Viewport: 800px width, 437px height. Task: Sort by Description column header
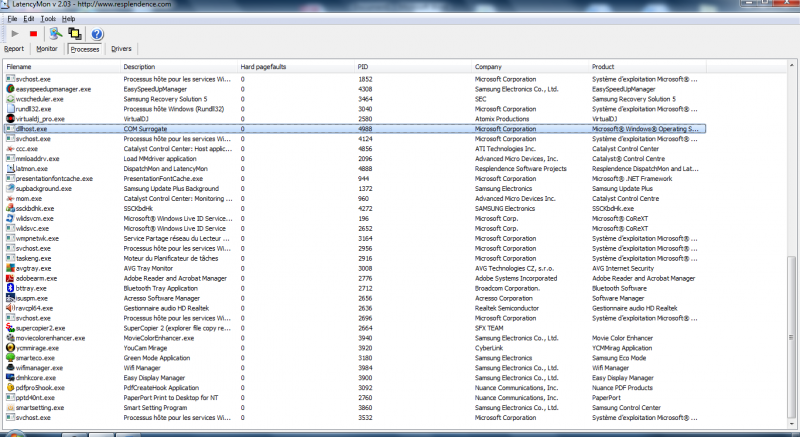click(179, 67)
